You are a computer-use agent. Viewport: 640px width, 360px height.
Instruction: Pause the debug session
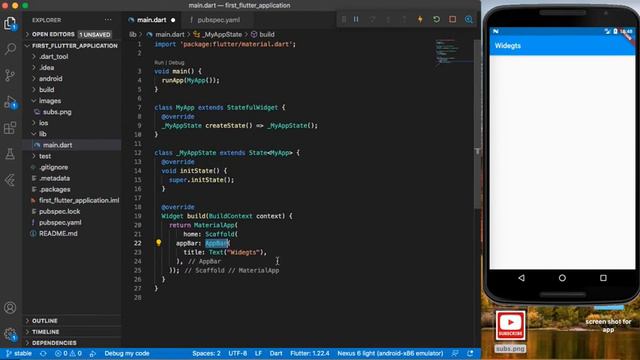[356, 19]
